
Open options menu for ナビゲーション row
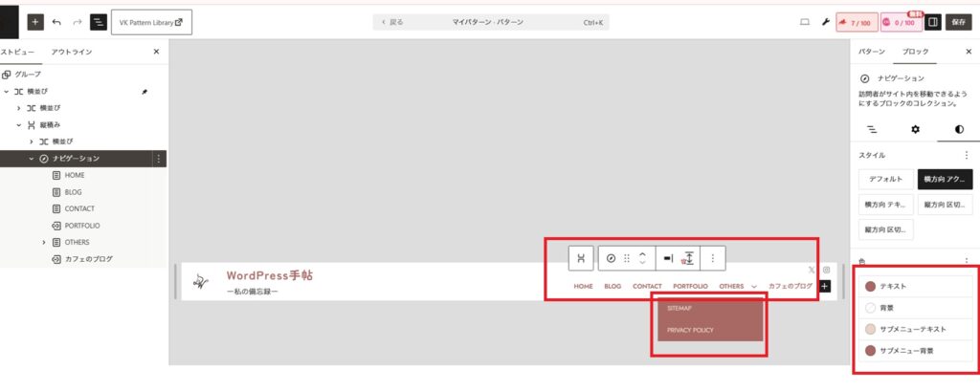point(159,159)
